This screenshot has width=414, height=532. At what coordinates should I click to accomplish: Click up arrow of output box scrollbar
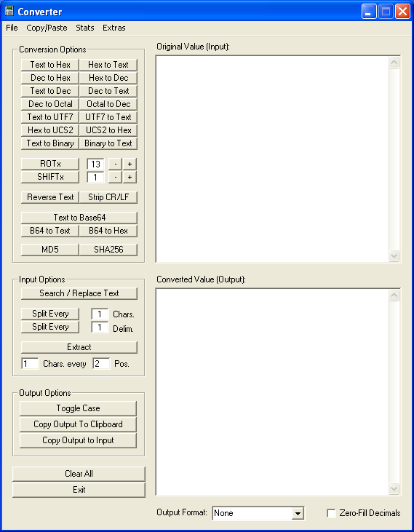[394, 295]
